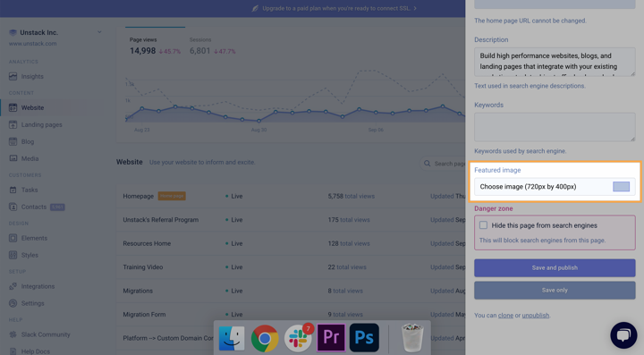Click the Upgrade to a paid plan banner
This screenshot has height=355, width=644.
(x=336, y=8)
